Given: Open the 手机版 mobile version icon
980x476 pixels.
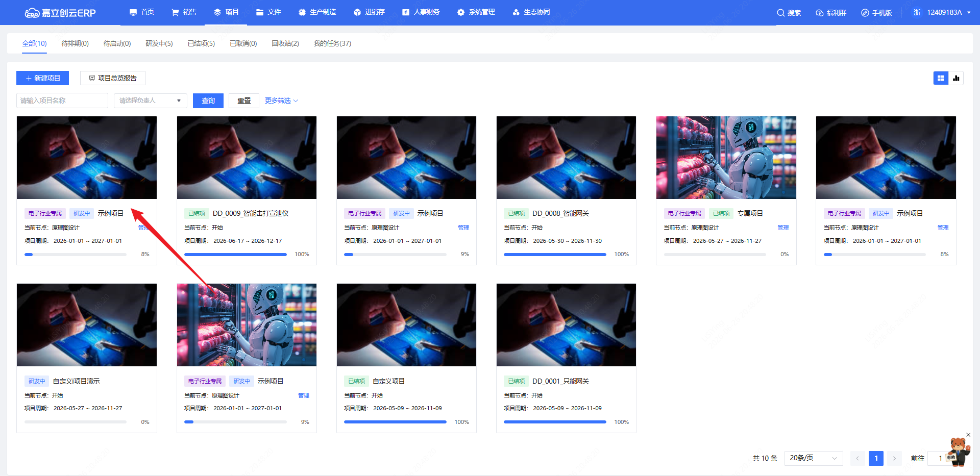Looking at the screenshot, I should pyautogui.click(x=865, y=13).
